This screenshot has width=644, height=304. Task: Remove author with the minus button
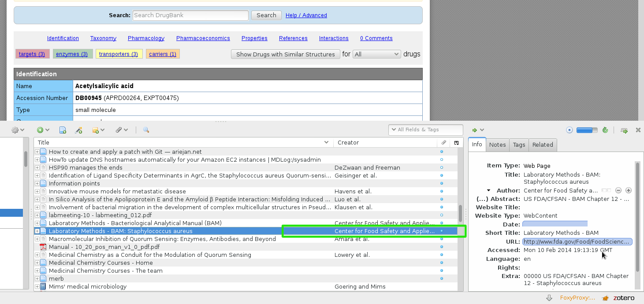(618, 190)
